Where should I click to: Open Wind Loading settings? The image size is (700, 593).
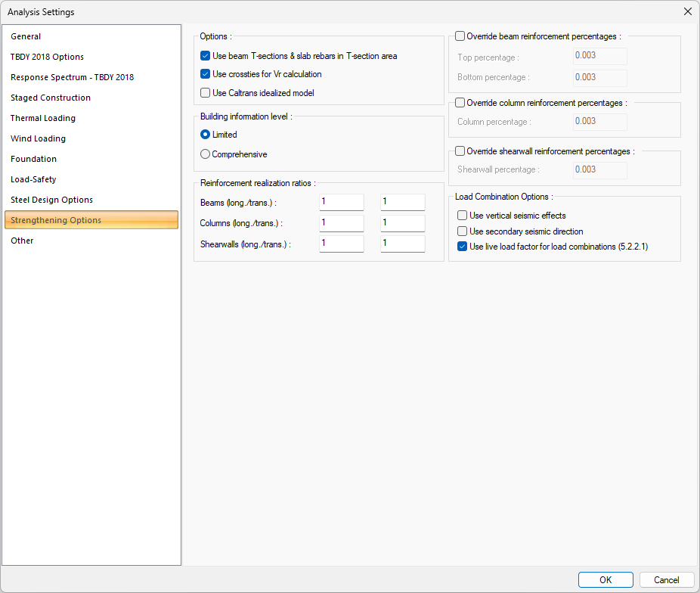(x=38, y=138)
